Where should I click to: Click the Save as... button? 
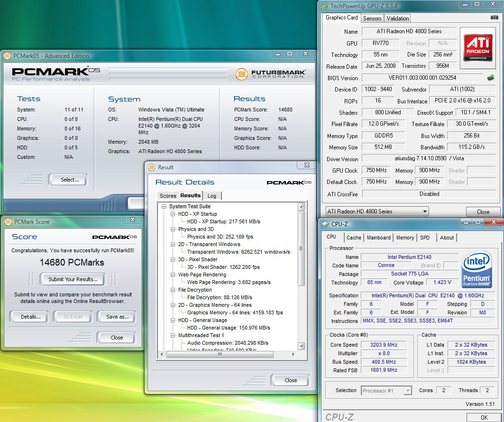(117, 317)
